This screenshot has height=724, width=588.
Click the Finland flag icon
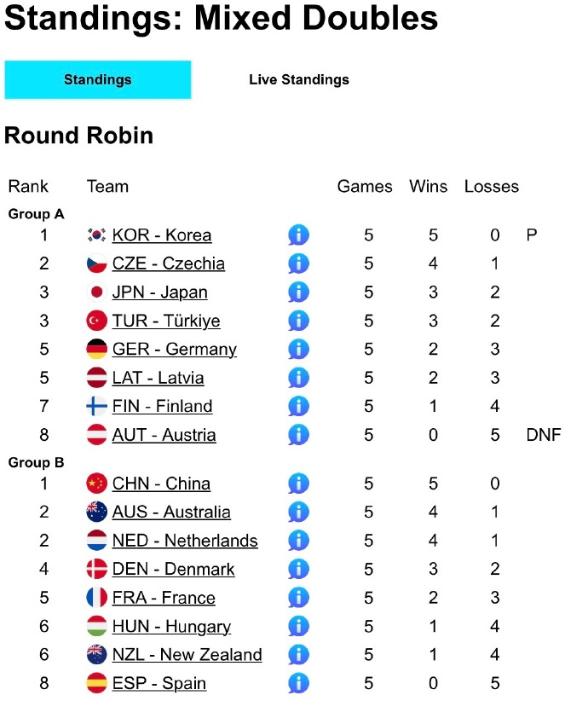(97, 406)
